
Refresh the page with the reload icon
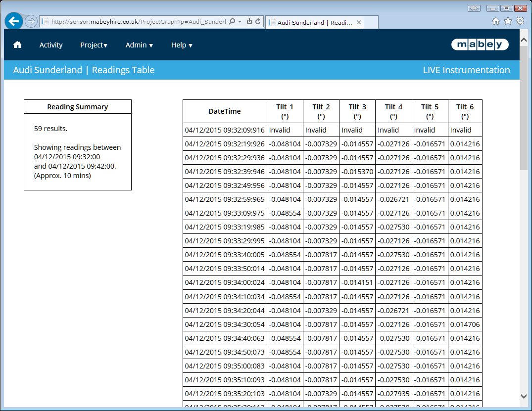(x=258, y=22)
